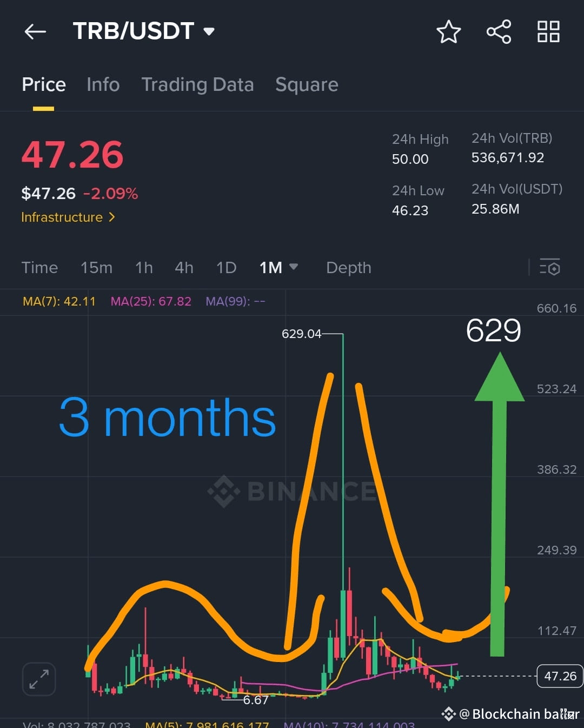Tap the -2.09% change value
584x728 pixels.
click(110, 194)
